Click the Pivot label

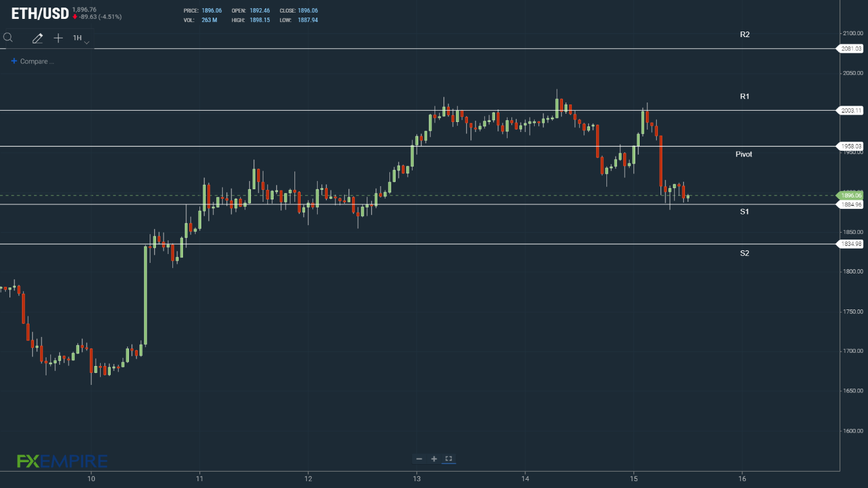[x=743, y=154]
